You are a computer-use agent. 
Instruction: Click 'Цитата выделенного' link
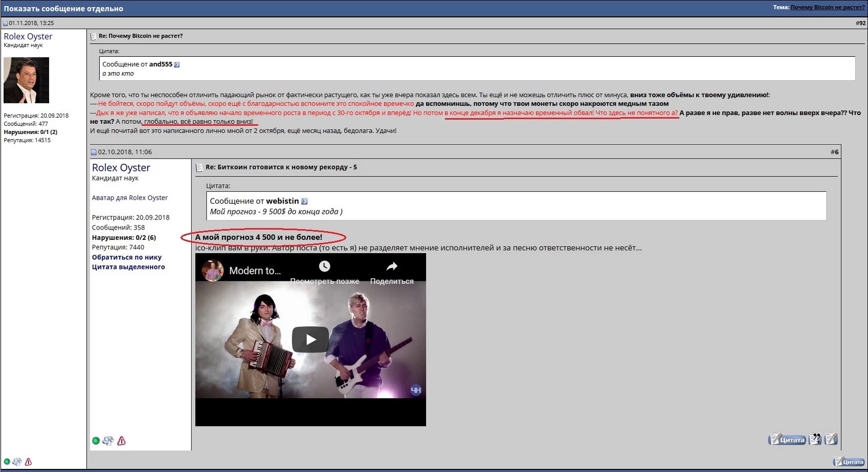click(x=128, y=267)
